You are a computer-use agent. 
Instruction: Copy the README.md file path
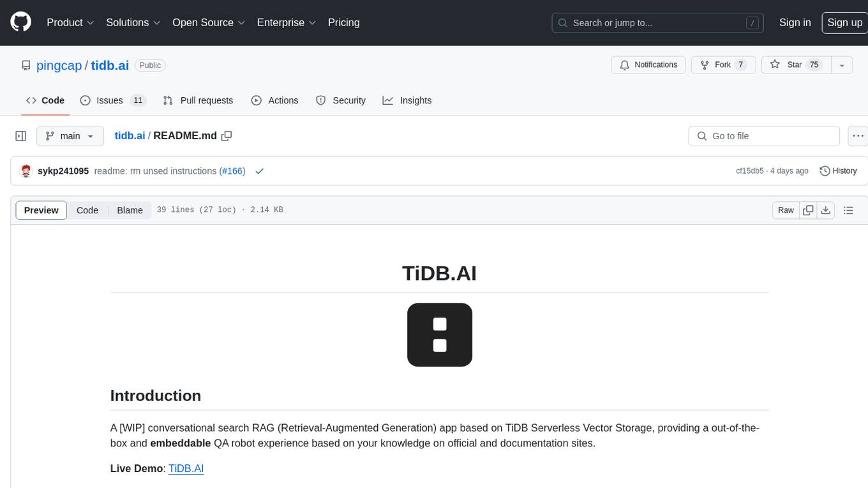tap(227, 135)
